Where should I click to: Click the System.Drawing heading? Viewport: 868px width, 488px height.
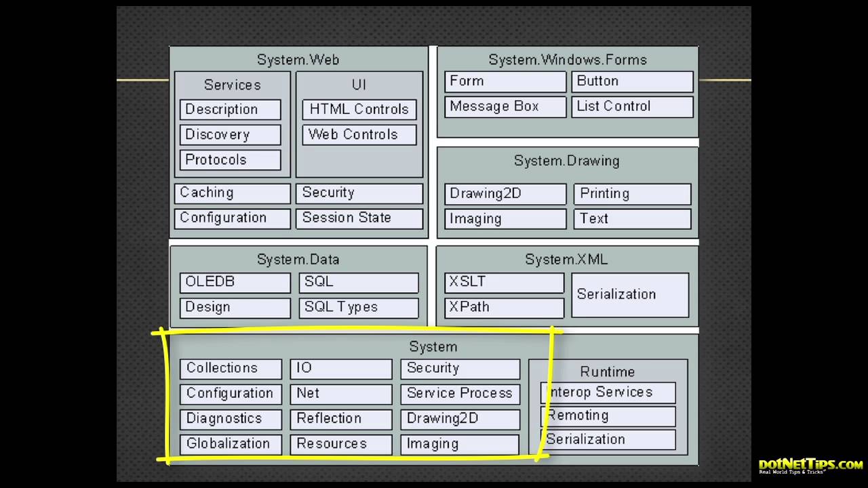click(x=566, y=161)
